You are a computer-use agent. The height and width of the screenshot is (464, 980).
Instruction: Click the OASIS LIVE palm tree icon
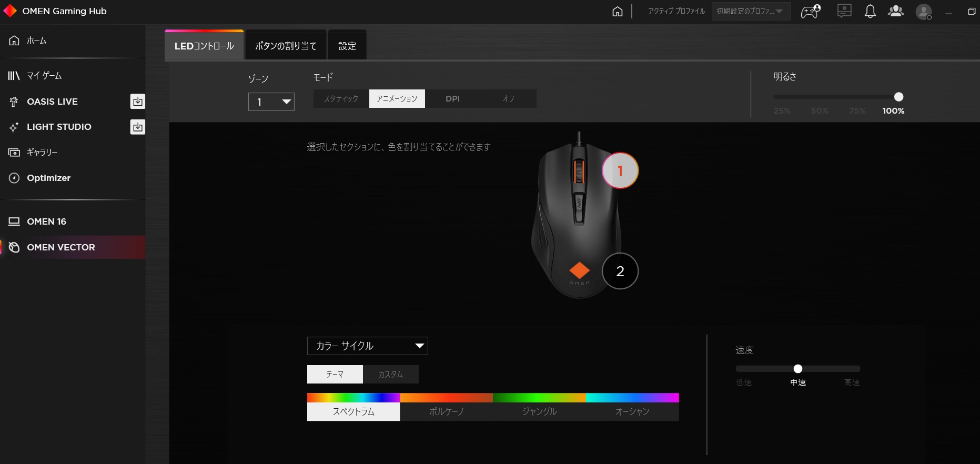pos(14,102)
